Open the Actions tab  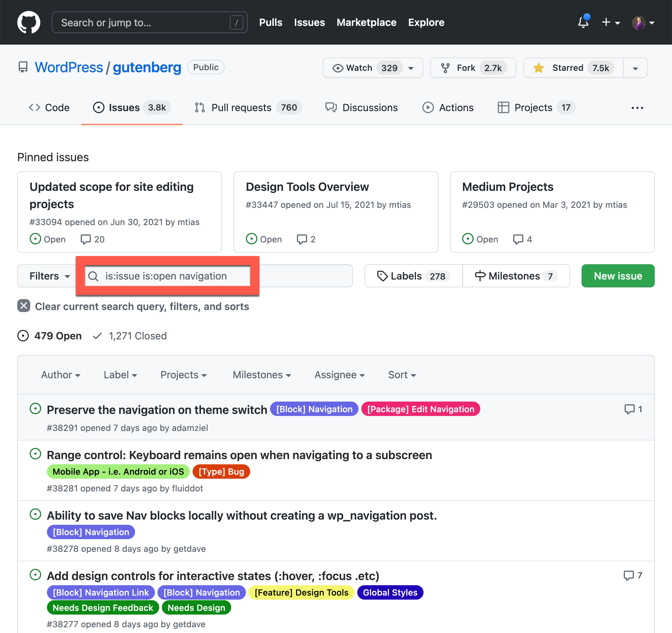[448, 107]
